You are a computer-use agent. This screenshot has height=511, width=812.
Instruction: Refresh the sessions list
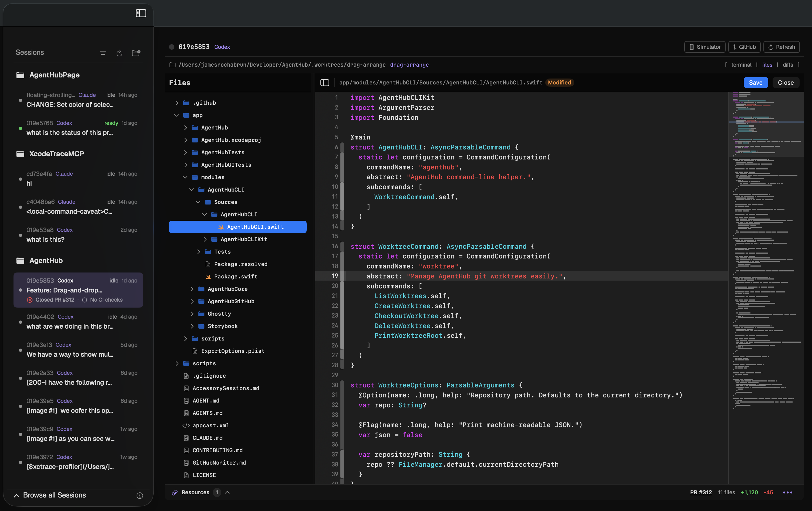pos(119,53)
